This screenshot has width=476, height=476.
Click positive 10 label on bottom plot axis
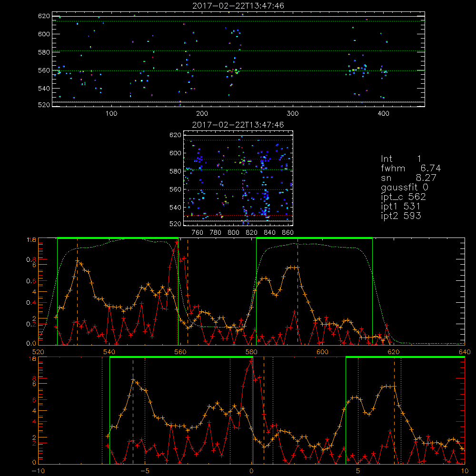465,471
